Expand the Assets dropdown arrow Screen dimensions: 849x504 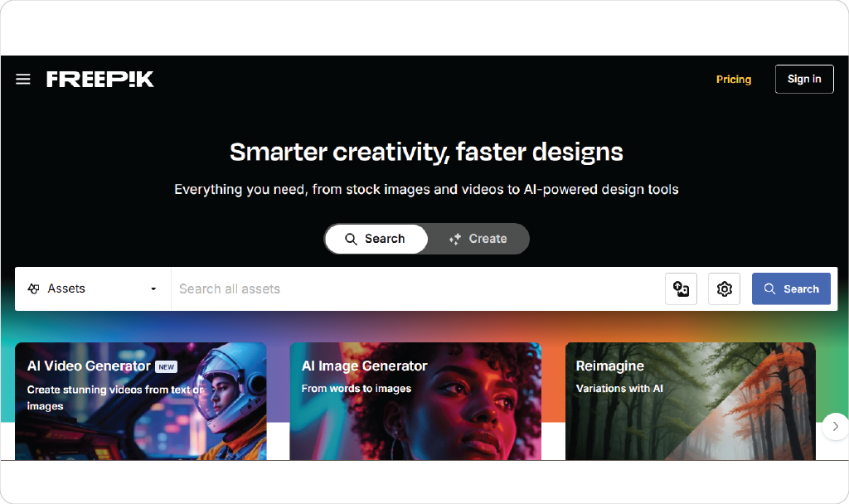153,289
